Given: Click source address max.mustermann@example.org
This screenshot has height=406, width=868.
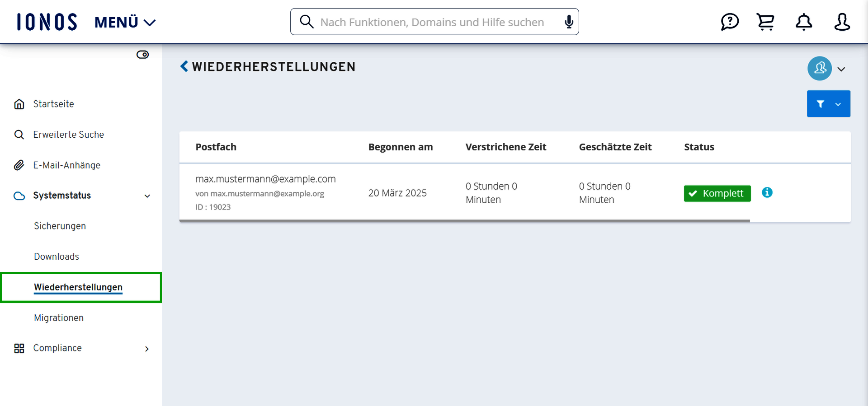Looking at the screenshot, I should [267, 194].
